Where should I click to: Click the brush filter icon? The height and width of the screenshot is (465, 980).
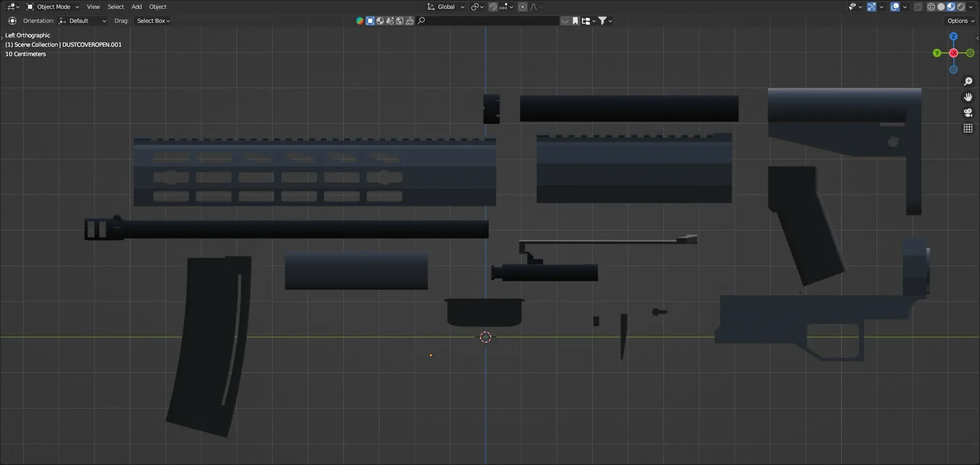410,21
